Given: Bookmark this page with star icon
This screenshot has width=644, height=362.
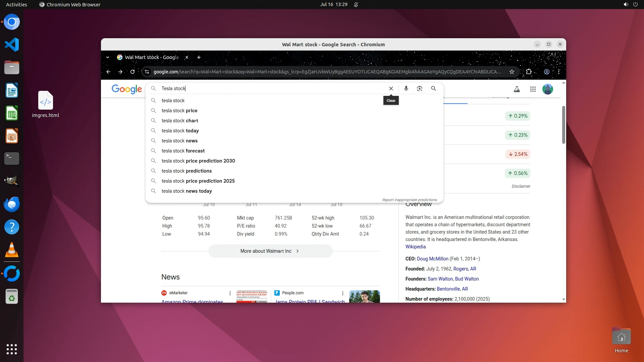Looking at the screenshot, I should point(512,72).
